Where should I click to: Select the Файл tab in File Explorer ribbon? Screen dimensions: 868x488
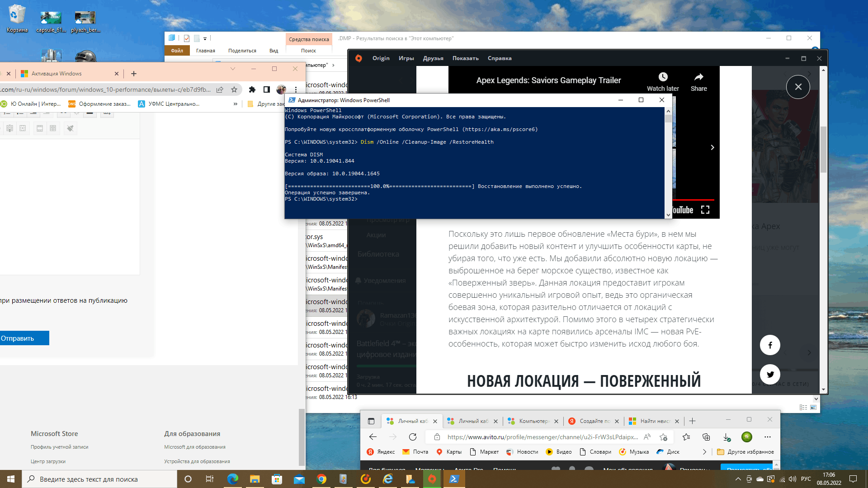point(177,51)
